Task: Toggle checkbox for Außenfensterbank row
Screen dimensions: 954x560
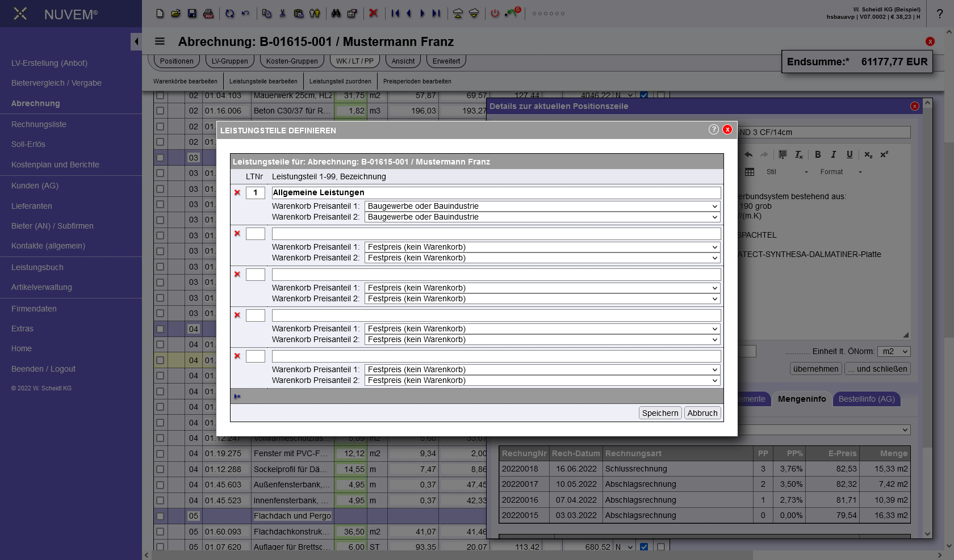Action: click(x=160, y=485)
